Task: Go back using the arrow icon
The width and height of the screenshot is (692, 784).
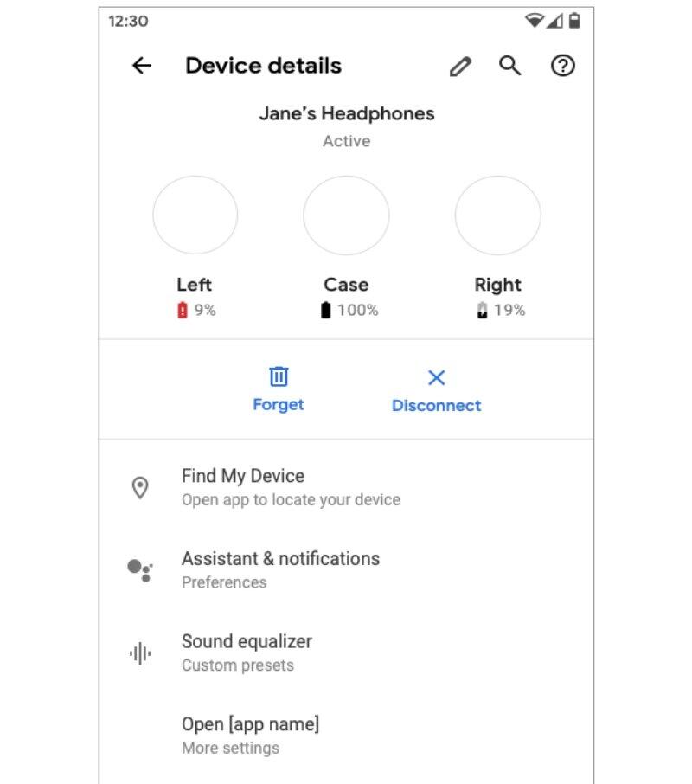Action: [142, 66]
